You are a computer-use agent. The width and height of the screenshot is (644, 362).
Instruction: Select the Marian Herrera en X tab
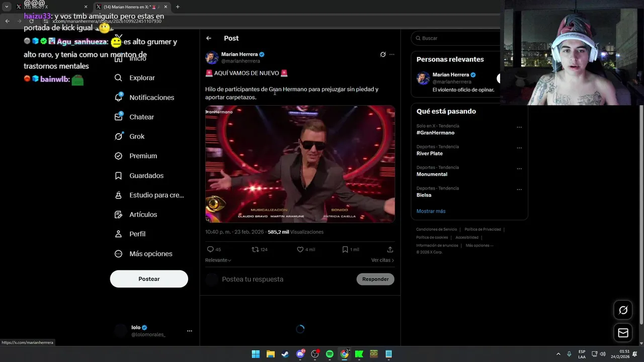point(131,7)
